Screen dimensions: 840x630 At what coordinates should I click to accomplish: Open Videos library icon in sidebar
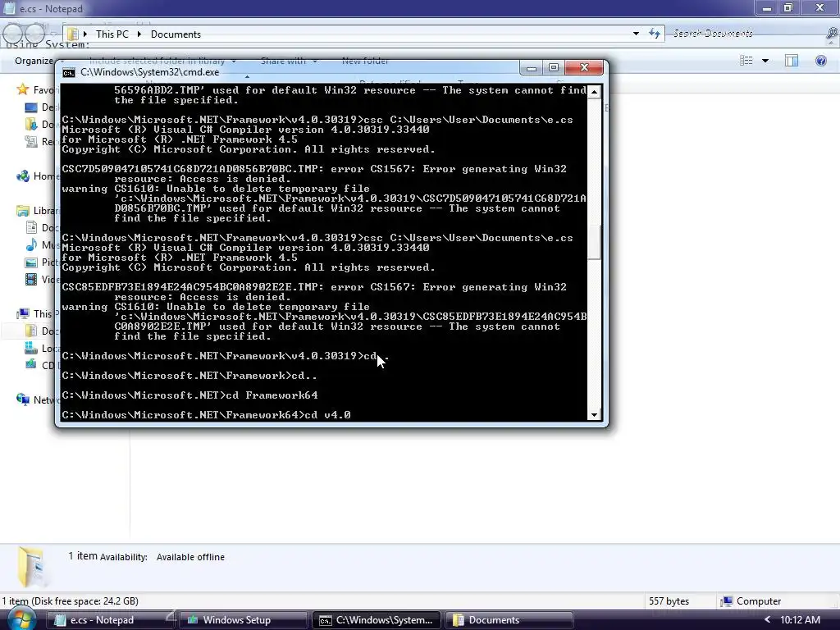click(x=31, y=279)
